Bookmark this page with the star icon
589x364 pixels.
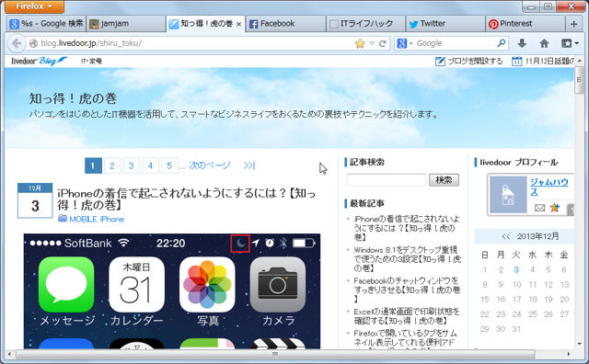[x=360, y=43]
